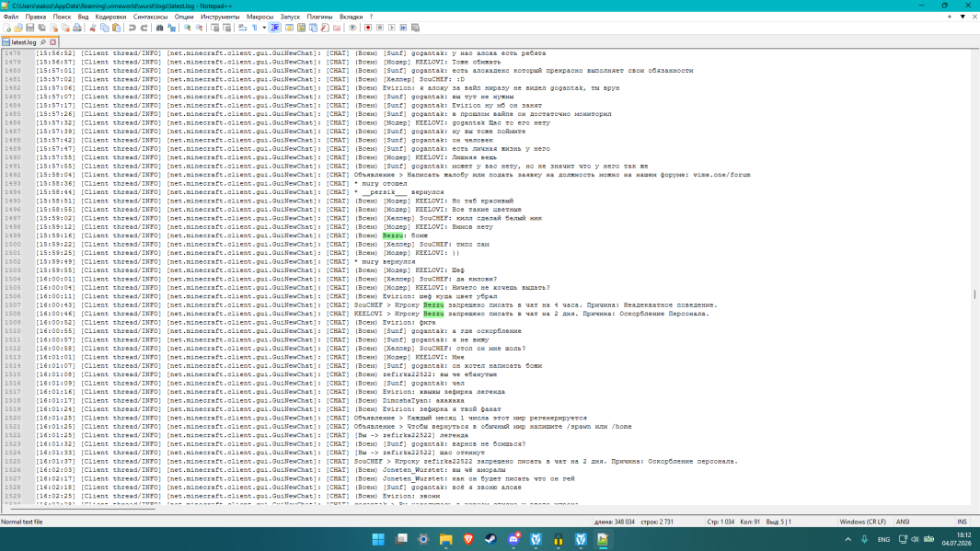Screen dimensions: 980x551
Task: Click the Redo arrow icon
Action: click(144, 28)
